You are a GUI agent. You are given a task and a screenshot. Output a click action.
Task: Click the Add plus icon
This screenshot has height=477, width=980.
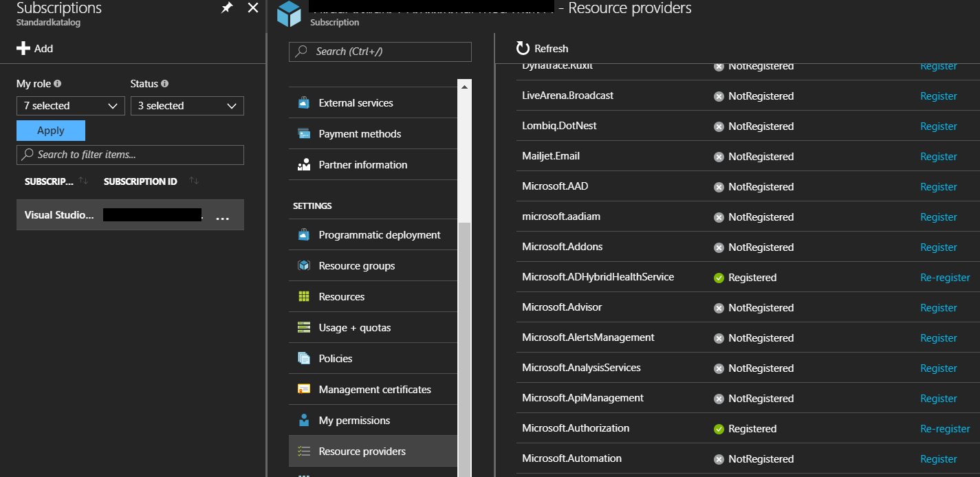click(23, 48)
